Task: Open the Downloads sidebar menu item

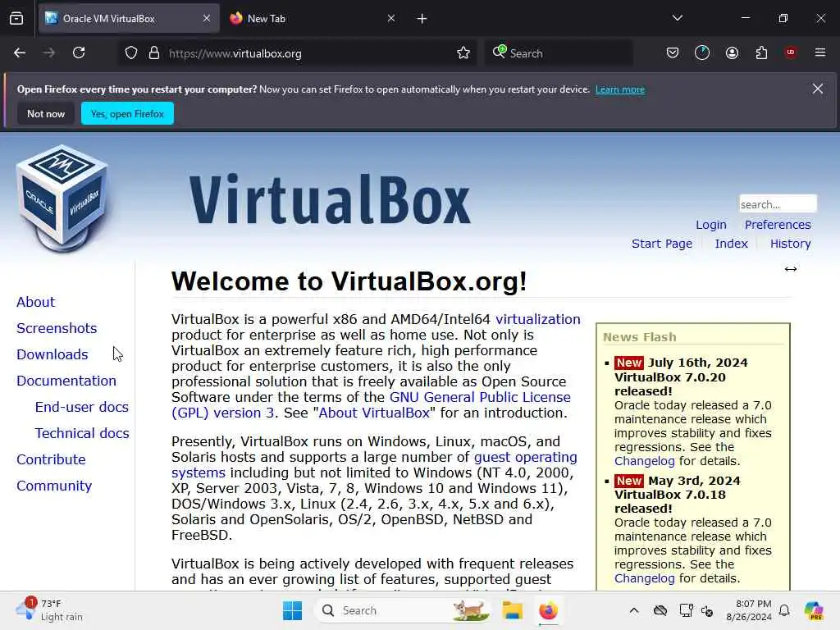Action: click(52, 354)
